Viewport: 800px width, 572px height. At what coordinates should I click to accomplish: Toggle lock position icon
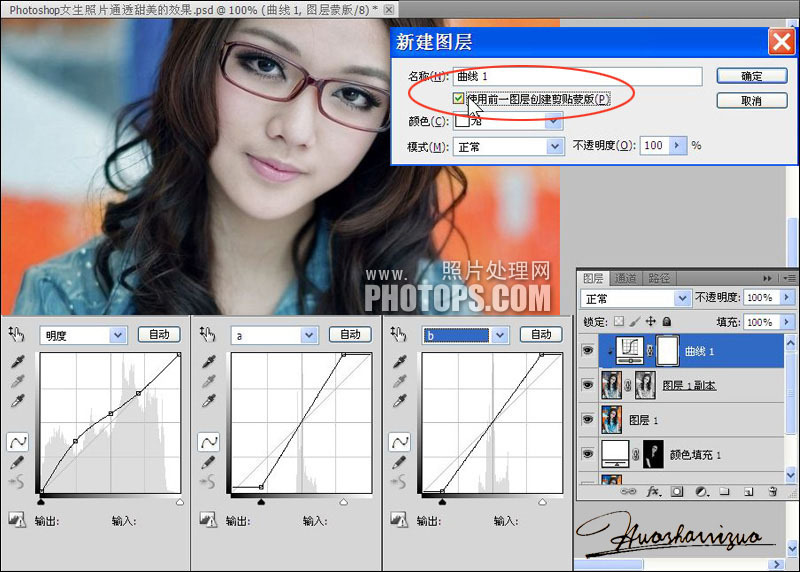click(651, 321)
